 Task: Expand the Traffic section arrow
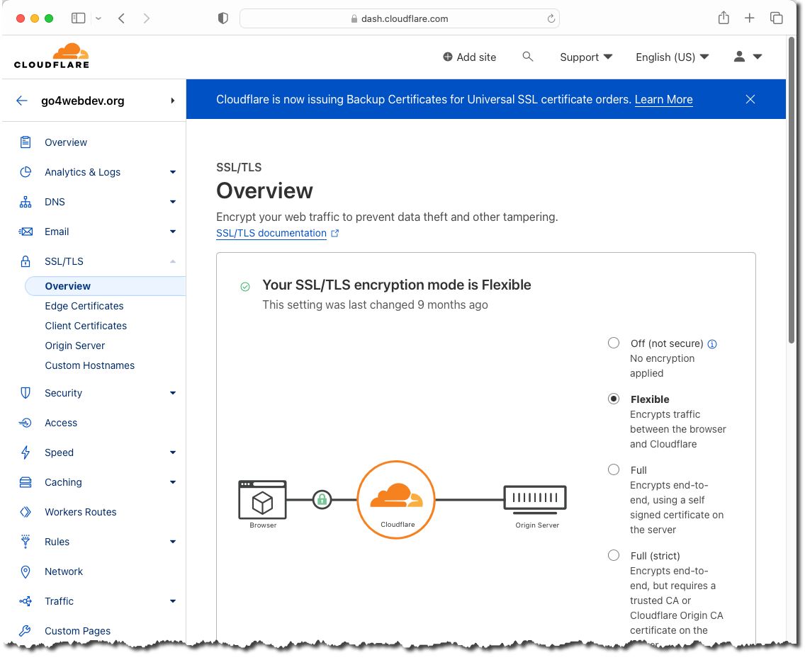[173, 602]
